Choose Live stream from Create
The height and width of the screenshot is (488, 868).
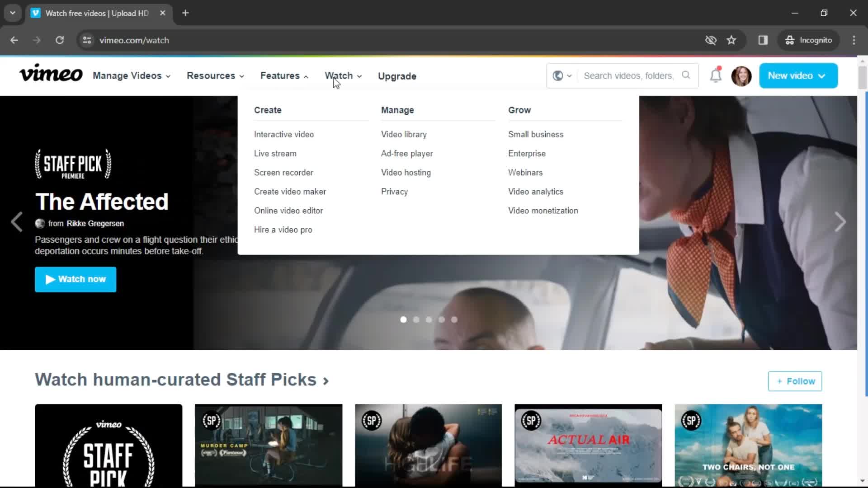click(275, 153)
